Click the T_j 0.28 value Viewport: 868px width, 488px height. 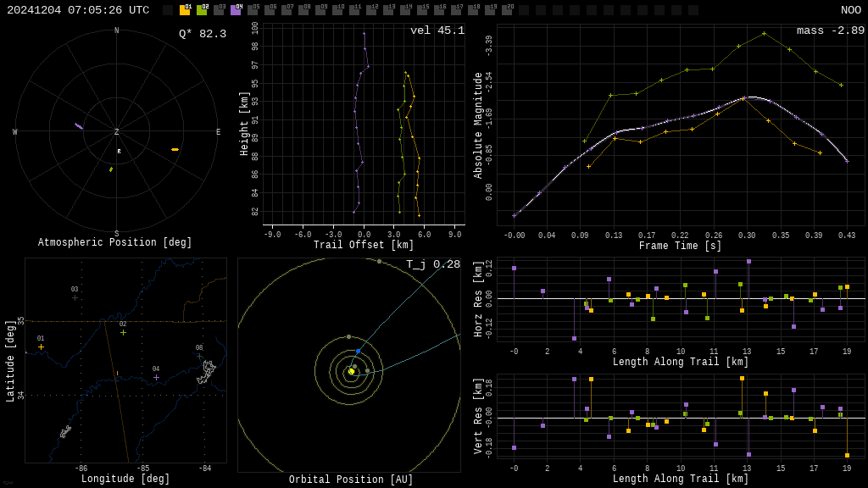(432, 264)
